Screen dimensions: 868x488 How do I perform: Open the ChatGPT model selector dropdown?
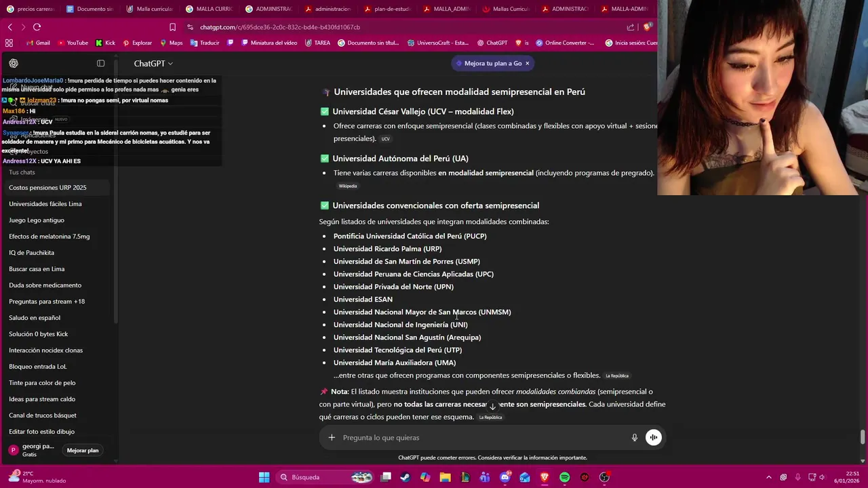pos(153,63)
